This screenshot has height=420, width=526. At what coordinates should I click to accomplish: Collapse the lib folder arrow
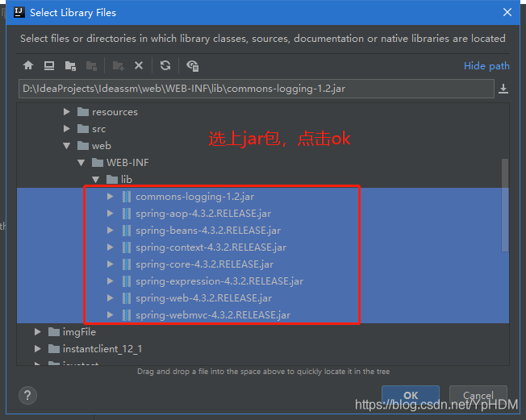click(96, 179)
